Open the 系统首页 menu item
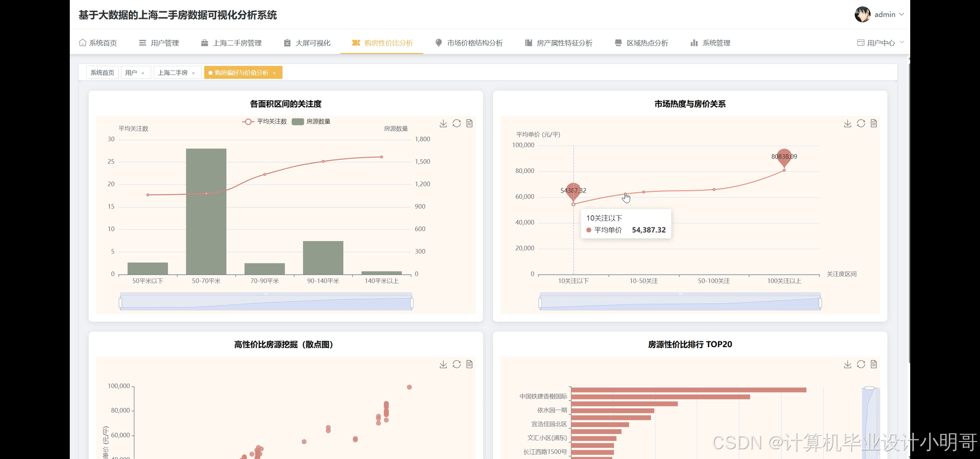 (x=98, y=43)
